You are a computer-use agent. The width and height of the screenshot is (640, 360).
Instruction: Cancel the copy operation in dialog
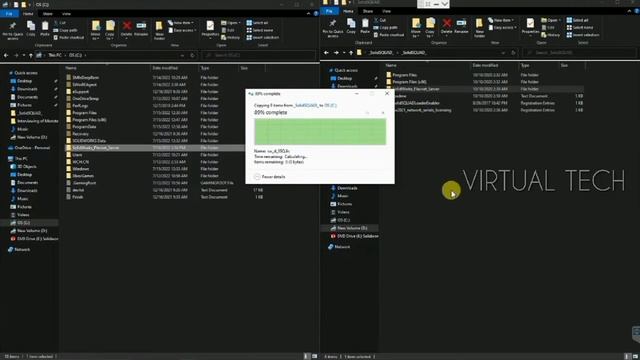[x=383, y=113]
